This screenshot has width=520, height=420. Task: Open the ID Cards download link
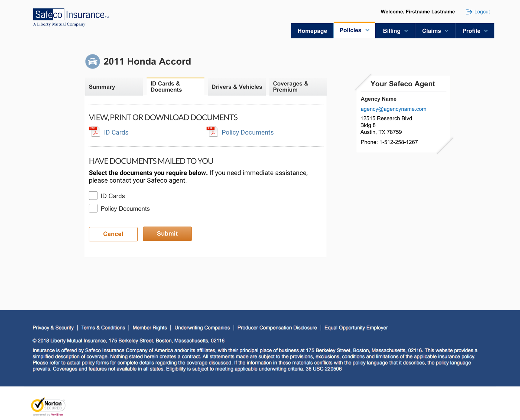(x=116, y=132)
